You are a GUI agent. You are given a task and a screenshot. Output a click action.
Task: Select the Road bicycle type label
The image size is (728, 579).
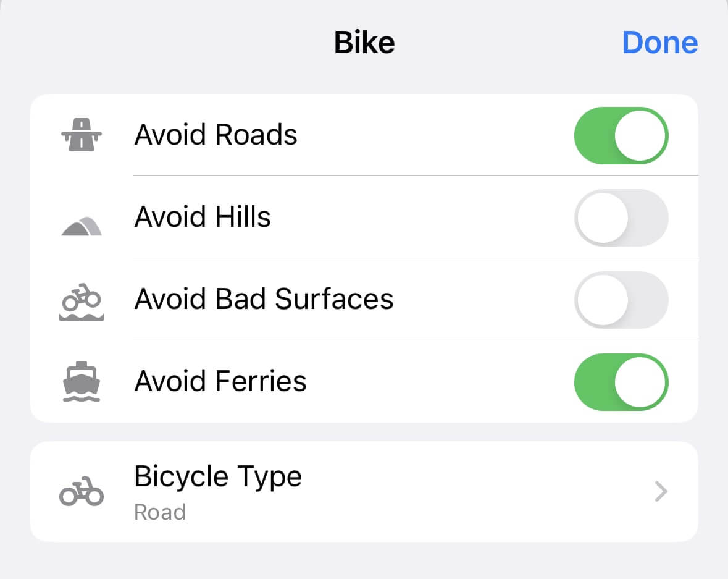pyautogui.click(x=160, y=511)
